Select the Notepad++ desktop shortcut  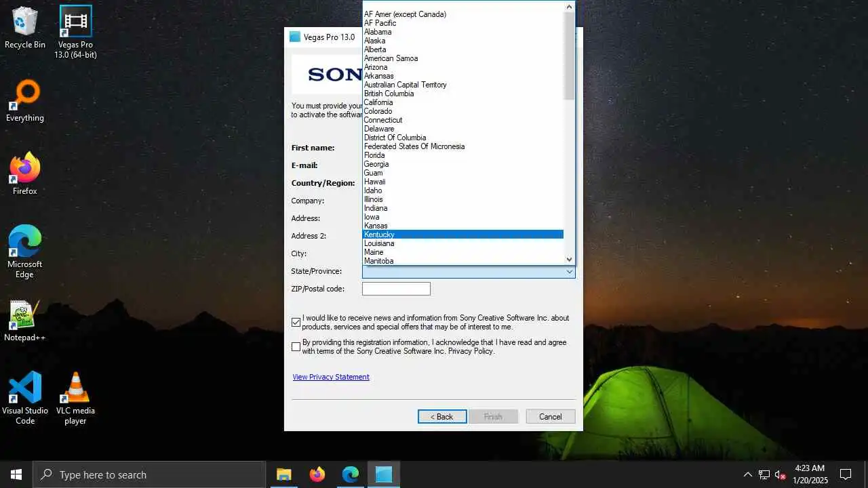coord(25,321)
